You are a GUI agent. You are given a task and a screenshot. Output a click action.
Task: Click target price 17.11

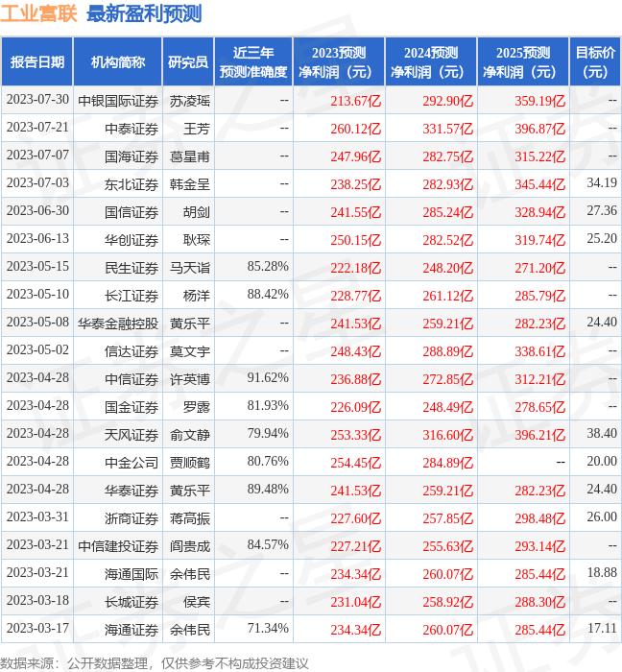tap(602, 629)
